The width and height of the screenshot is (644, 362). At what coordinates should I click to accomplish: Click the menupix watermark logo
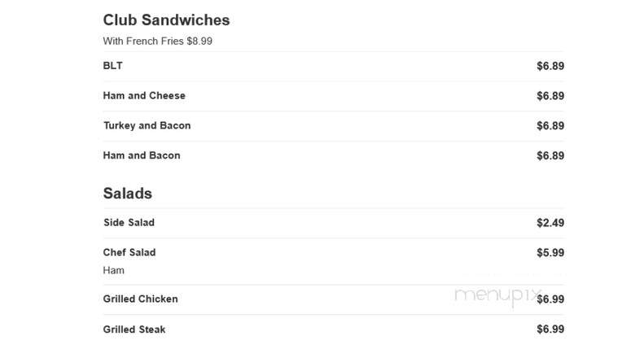(498, 296)
